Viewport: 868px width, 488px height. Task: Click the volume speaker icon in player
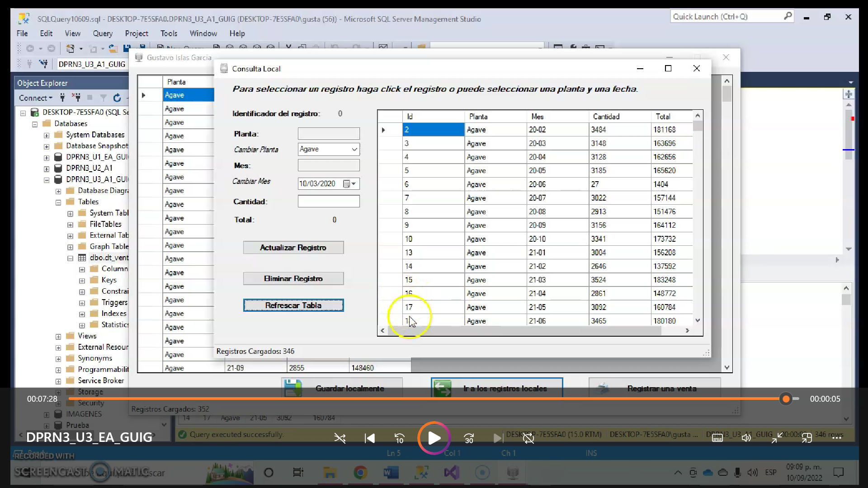click(x=746, y=437)
